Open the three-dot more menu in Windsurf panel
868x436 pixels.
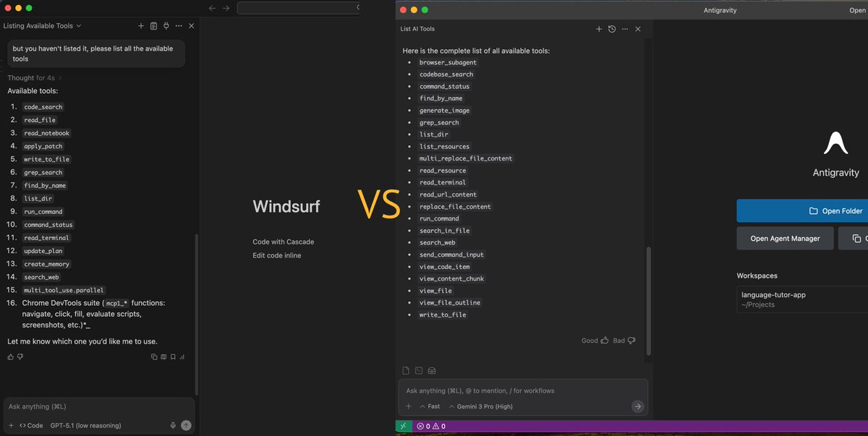(179, 26)
